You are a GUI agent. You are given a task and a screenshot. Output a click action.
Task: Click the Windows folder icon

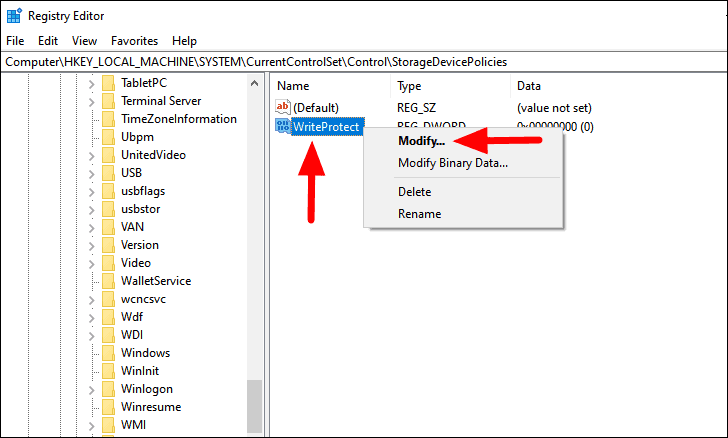pos(108,353)
